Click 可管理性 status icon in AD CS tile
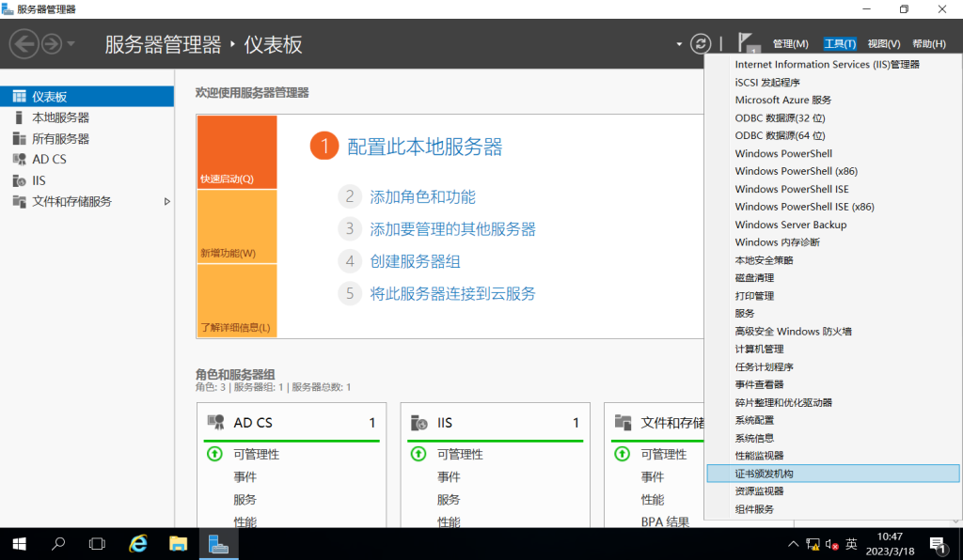The width and height of the screenshot is (963, 560). pos(214,454)
